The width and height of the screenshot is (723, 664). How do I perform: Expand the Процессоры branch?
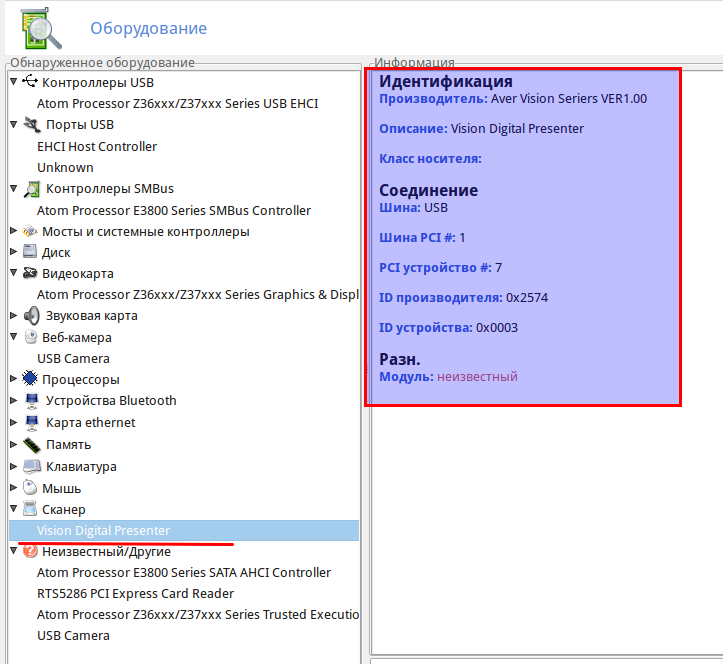pyautogui.click(x=14, y=379)
